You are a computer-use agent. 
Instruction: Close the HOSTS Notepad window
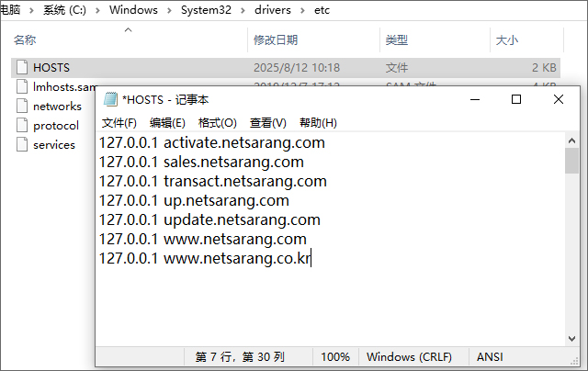coord(559,100)
